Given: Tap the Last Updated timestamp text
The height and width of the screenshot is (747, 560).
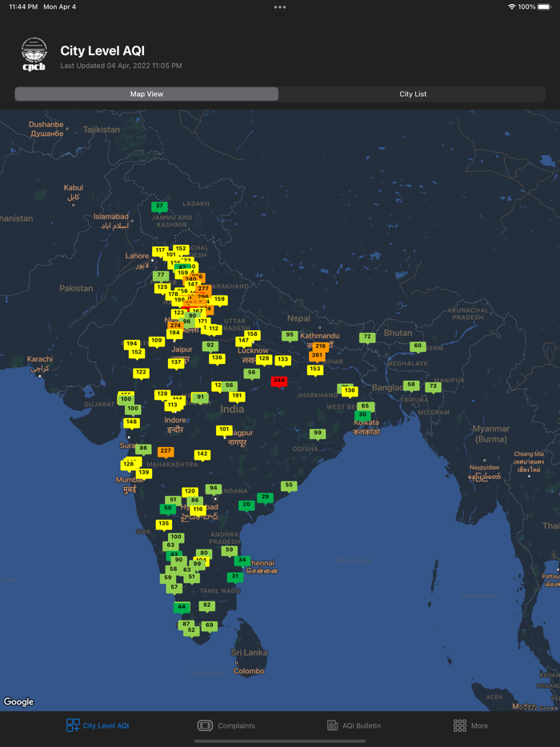Looking at the screenshot, I should (121, 66).
